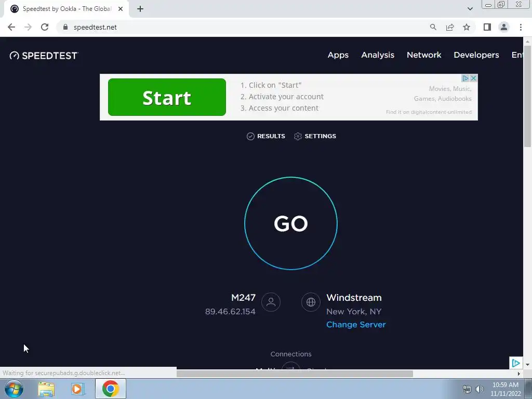Image resolution: width=532 pixels, height=399 pixels.
Task: Open the volume tray icon
Action: click(480, 389)
